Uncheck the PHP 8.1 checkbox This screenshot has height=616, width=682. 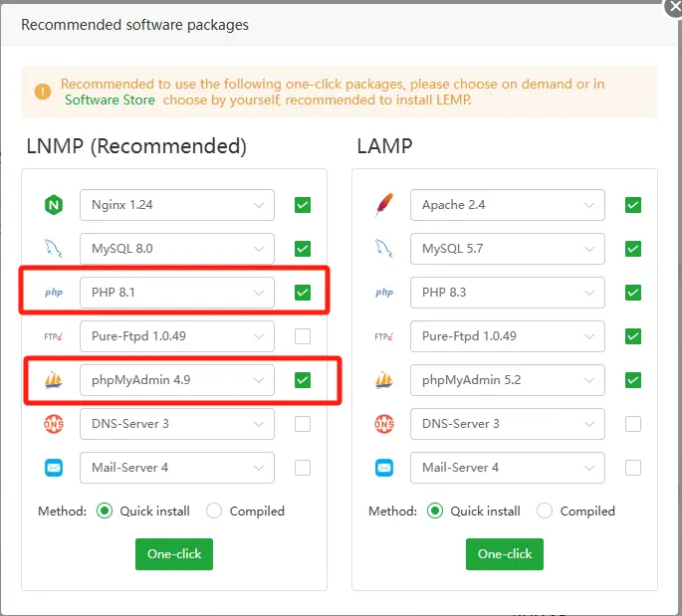(303, 293)
